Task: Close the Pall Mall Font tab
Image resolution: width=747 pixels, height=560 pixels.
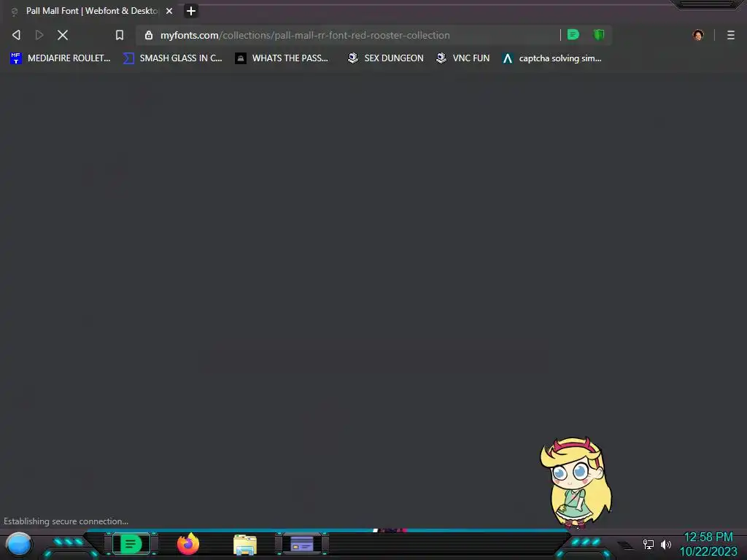Action: pyautogui.click(x=169, y=10)
